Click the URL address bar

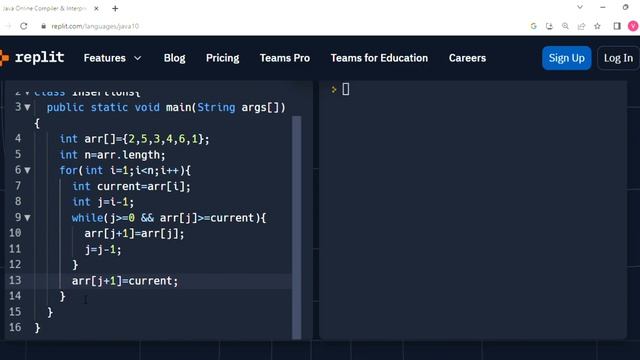[x=95, y=26]
